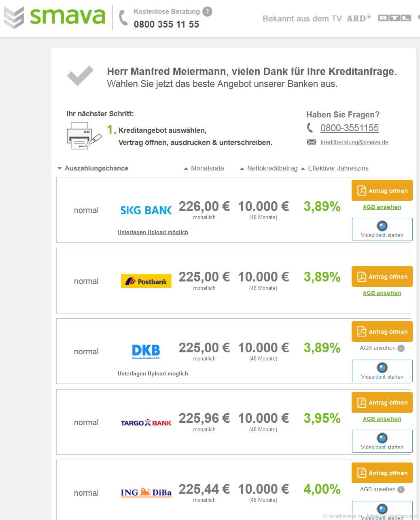The width and height of the screenshot is (420, 520).
Task: Click the info icon next to DKB AGB ansehen
Action: click(x=401, y=348)
